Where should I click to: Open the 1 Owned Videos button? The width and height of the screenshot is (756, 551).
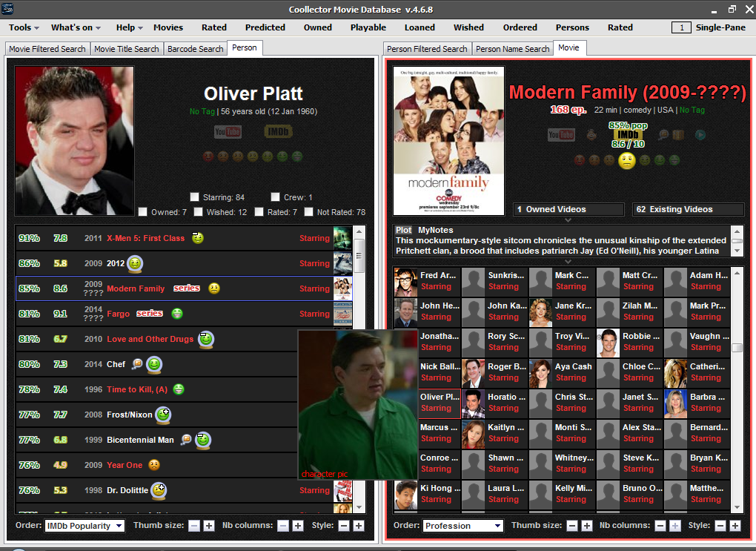click(568, 209)
